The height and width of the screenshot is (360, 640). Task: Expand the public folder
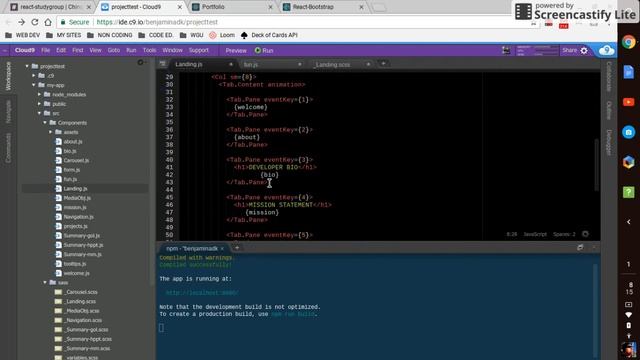click(x=40, y=104)
